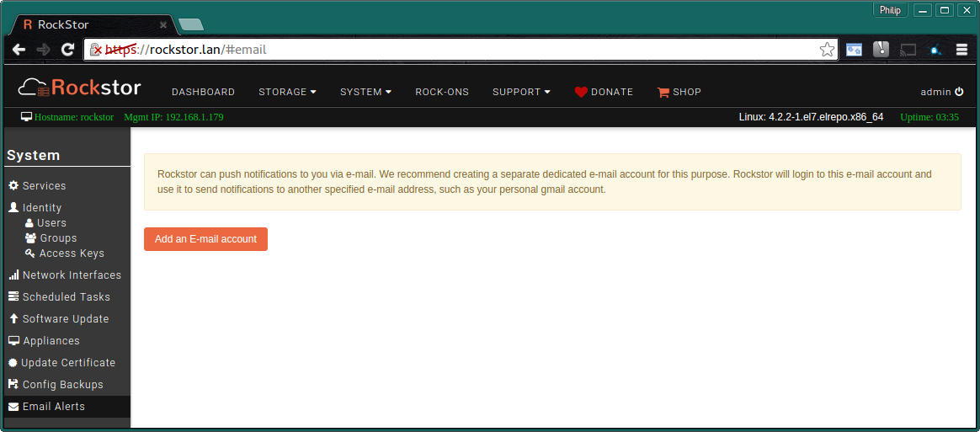Click the certificate badge Update Certificate icon

[13, 363]
